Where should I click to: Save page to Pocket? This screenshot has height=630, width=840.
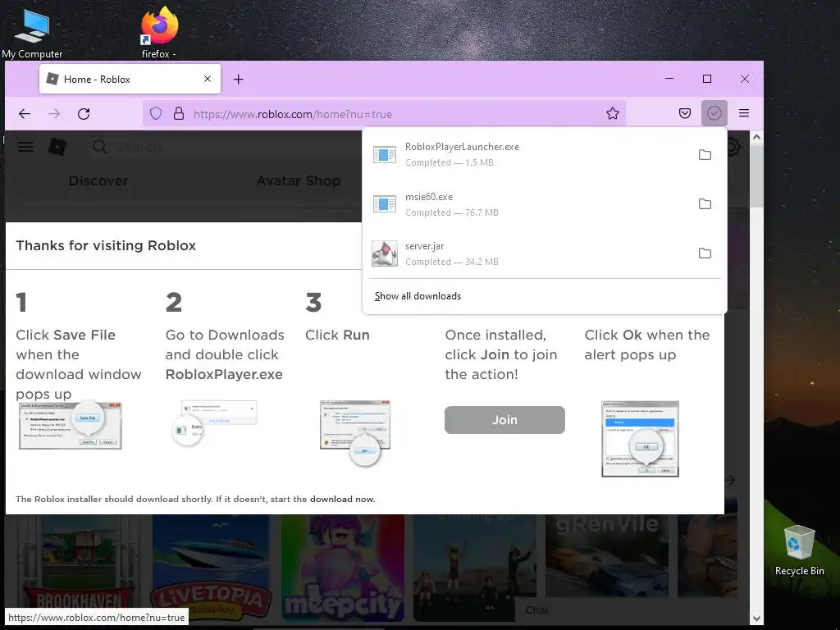[x=685, y=113]
